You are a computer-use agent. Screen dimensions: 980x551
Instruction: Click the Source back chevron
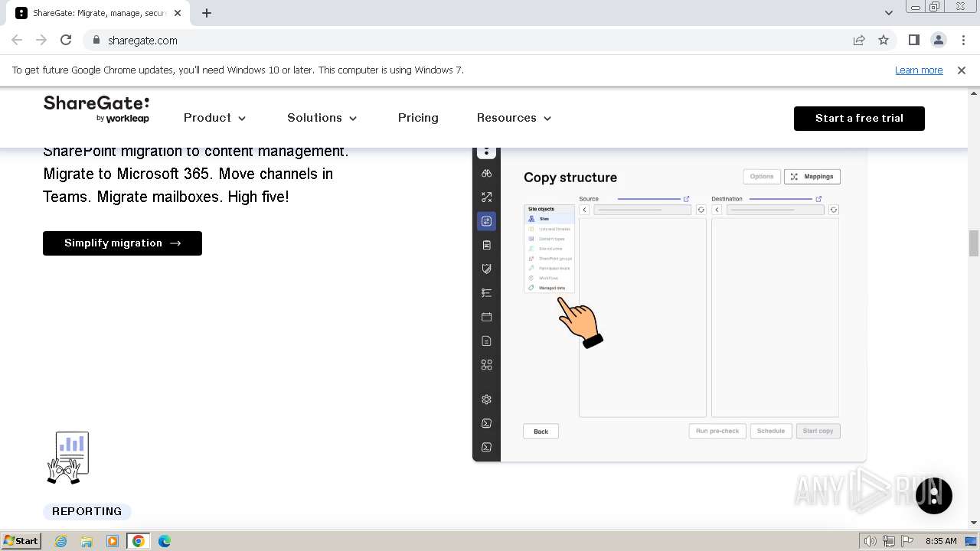[584, 210]
